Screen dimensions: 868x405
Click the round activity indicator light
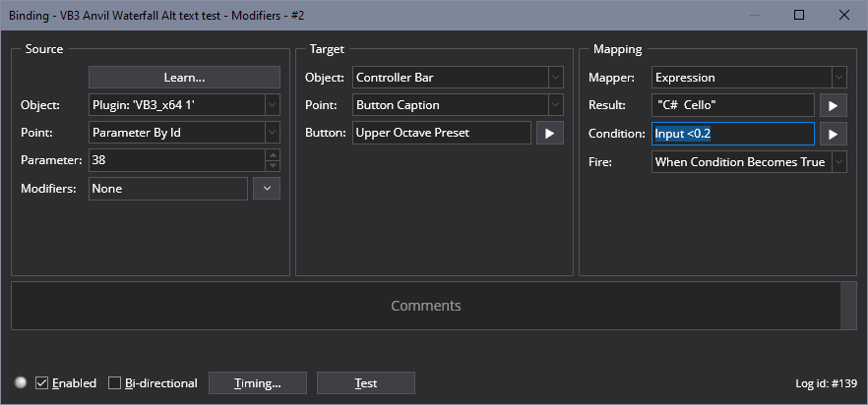[22, 382]
